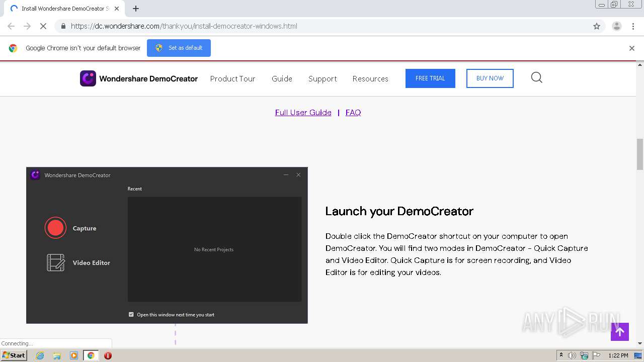Image resolution: width=644 pixels, height=362 pixels.
Task: Open a new tab with plus icon
Action: (x=136, y=9)
